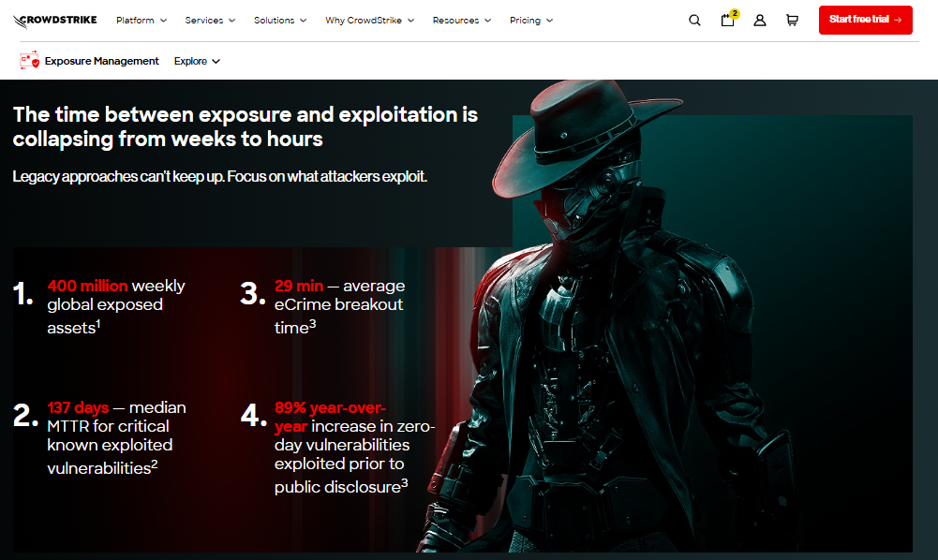
Task: Expand the Platform menu
Action: [141, 21]
